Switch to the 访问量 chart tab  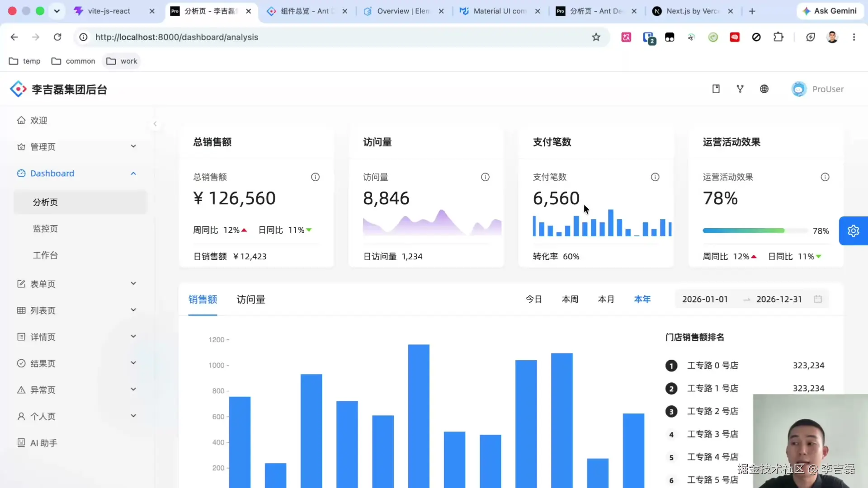[x=251, y=299]
